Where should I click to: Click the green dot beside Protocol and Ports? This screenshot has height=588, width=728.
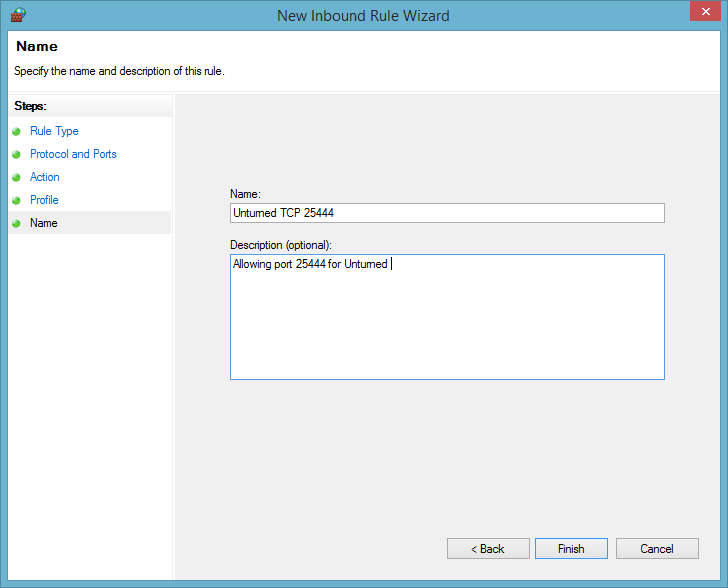(16, 154)
